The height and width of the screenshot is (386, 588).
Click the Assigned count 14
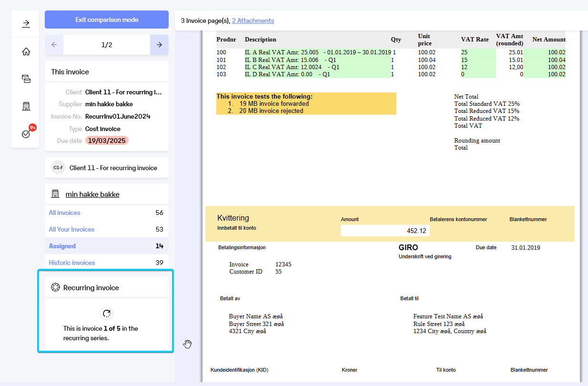159,246
